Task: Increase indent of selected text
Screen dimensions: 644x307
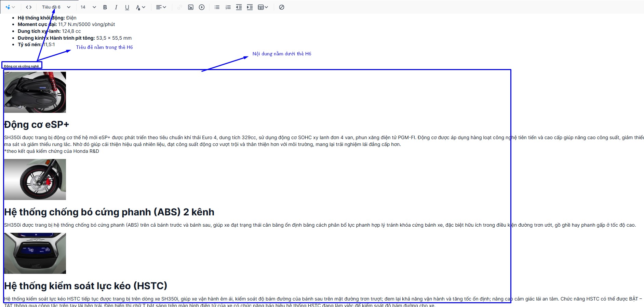Action: point(250,7)
